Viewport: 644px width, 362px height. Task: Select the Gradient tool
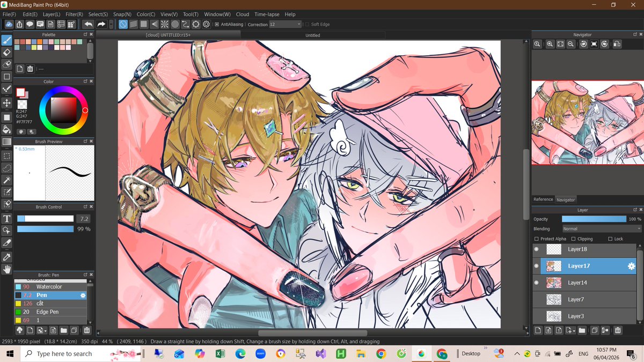[x=7, y=141]
